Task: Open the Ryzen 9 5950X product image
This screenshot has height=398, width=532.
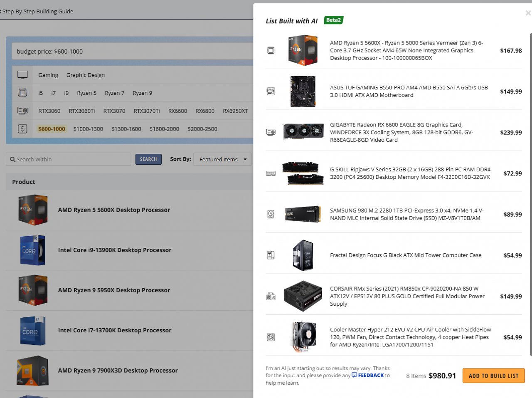Action: (32, 290)
